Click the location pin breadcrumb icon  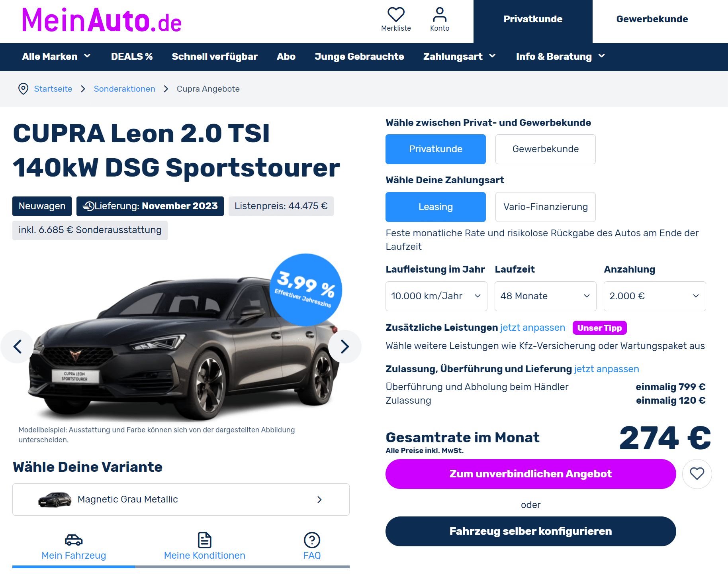click(x=23, y=88)
